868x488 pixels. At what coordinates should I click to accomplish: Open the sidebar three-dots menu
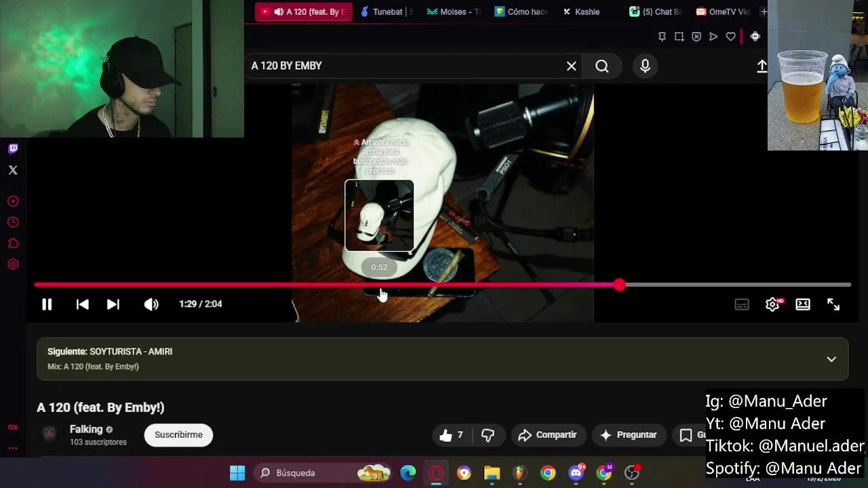click(x=13, y=448)
